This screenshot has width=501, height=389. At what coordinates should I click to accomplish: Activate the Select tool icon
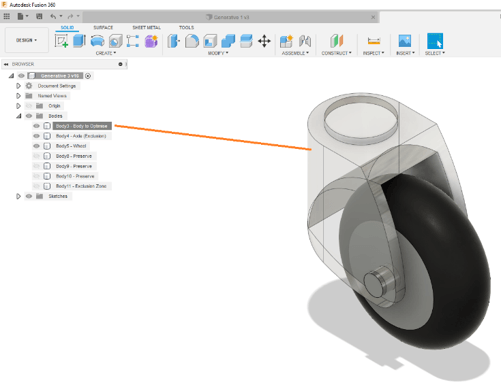click(435, 41)
